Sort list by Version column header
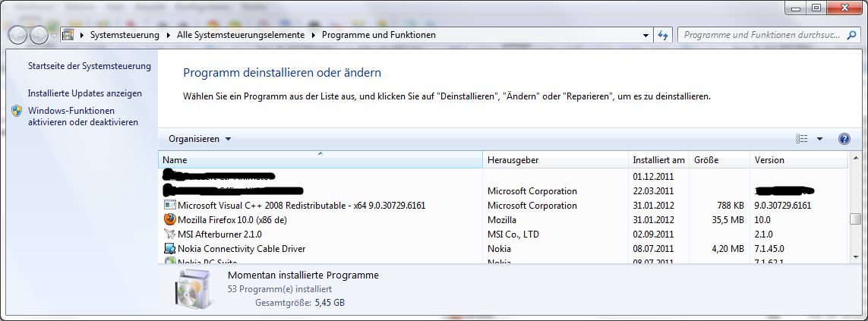The width and height of the screenshot is (868, 321). tap(799, 160)
